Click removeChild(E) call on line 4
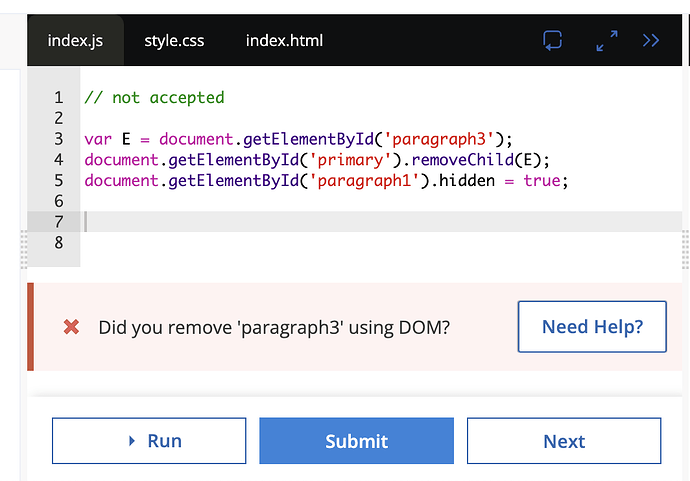Screen dimensions: 690x481 click(477, 160)
